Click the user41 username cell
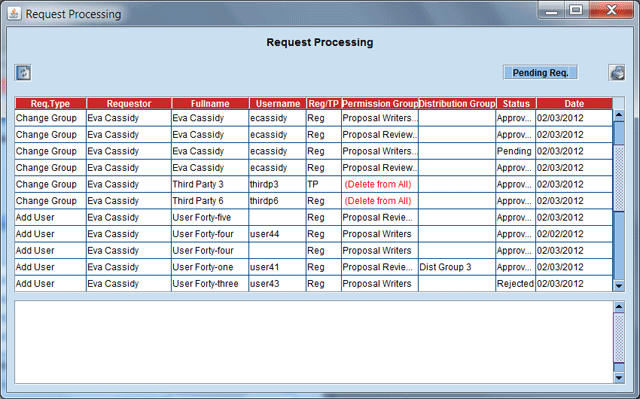Viewport: 640px width, 399px height. [277, 267]
